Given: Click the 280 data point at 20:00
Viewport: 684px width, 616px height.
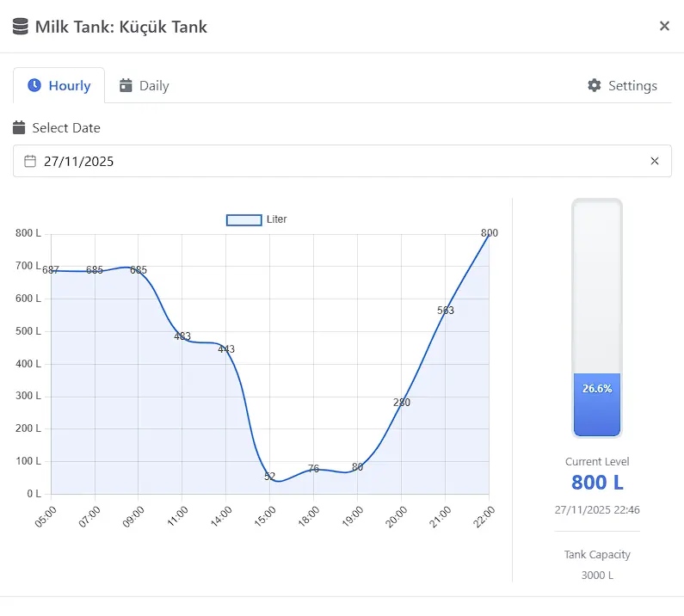Looking at the screenshot, I should coord(401,403).
